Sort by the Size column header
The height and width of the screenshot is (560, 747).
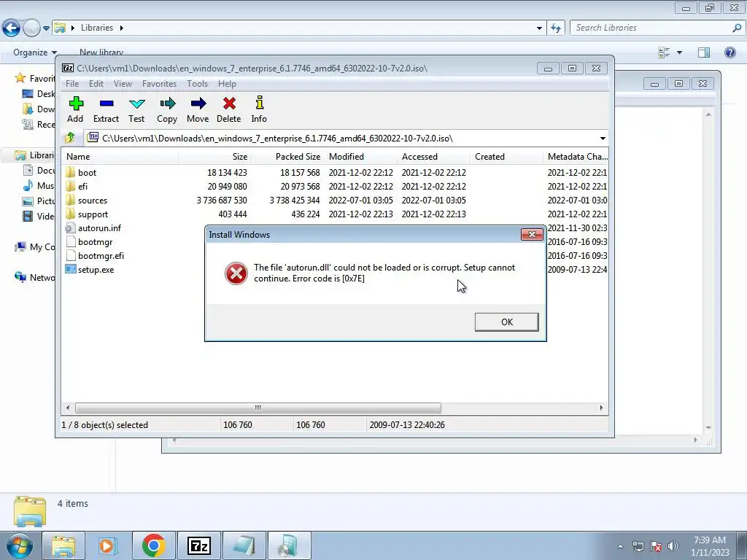(x=215, y=157)
